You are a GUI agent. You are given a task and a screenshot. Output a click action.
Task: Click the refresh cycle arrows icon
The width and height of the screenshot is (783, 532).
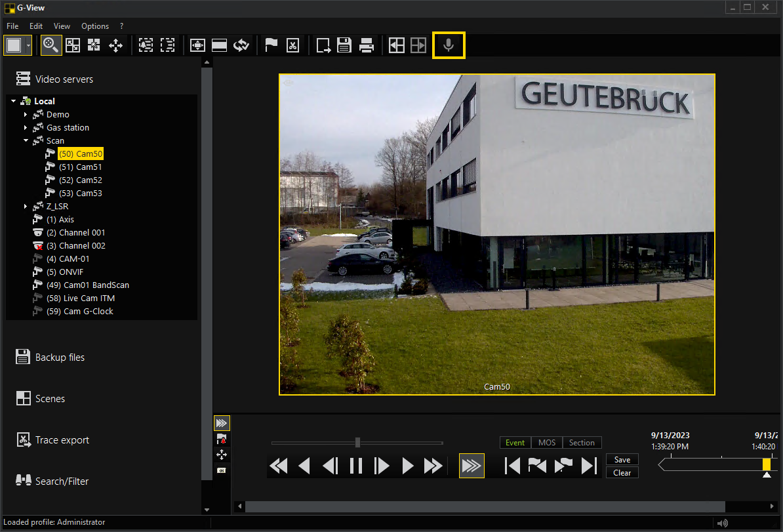241,45
